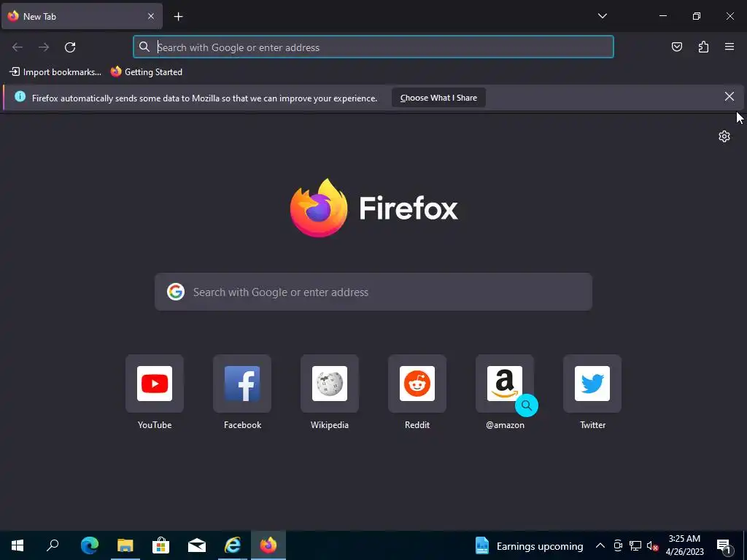The height and width of the screenshot is (560, 747).
Task: Click the info icon in notification bar
Action: (20, 97)
